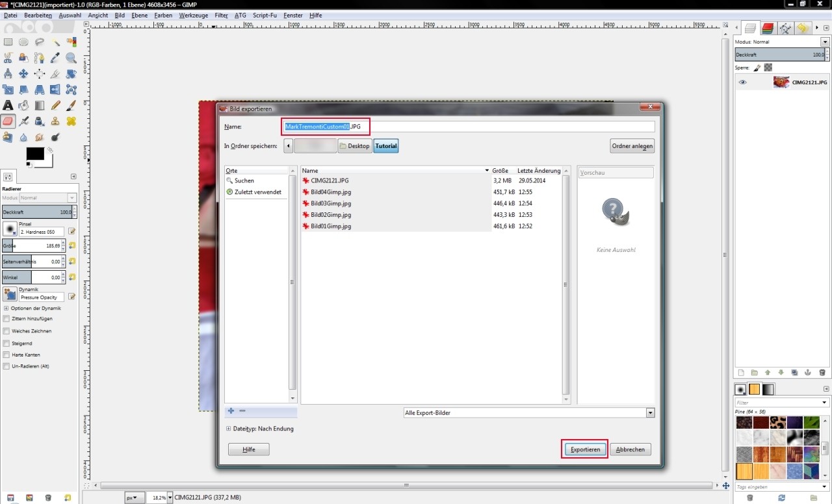This screenshot has height=504, width=832.
Task: Select the Heal tool
Action: click(x=71, y=121)
